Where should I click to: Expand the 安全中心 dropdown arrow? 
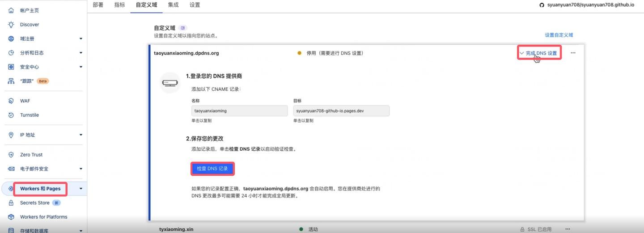click(x=81, y=67)
